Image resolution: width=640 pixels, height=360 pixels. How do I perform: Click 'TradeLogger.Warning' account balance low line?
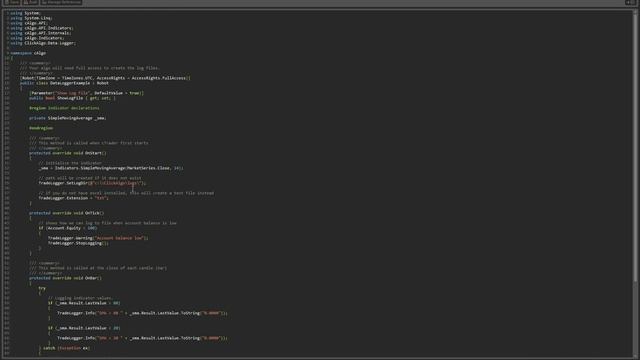[x=98, y=238]
